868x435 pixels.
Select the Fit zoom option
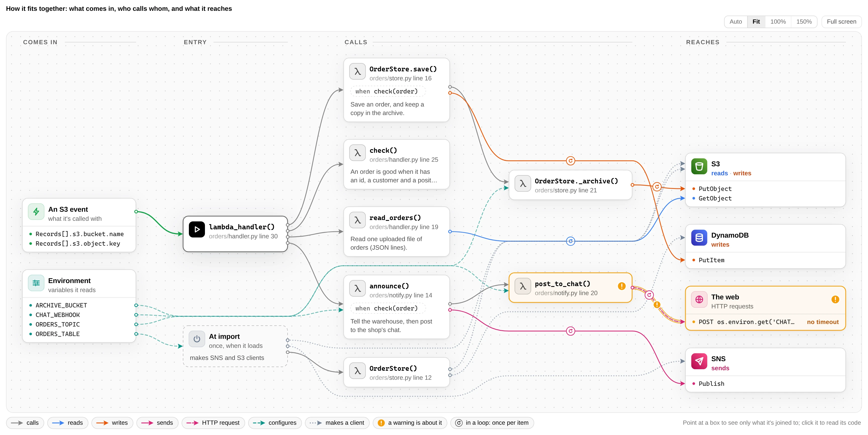[756, 22]
